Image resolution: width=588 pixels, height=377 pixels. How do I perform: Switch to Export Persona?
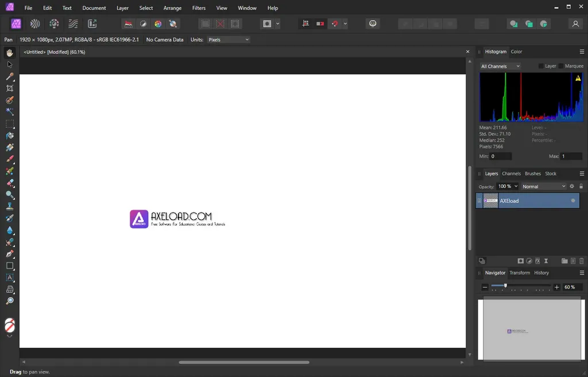pyautogui.click(x=92, y=24)
